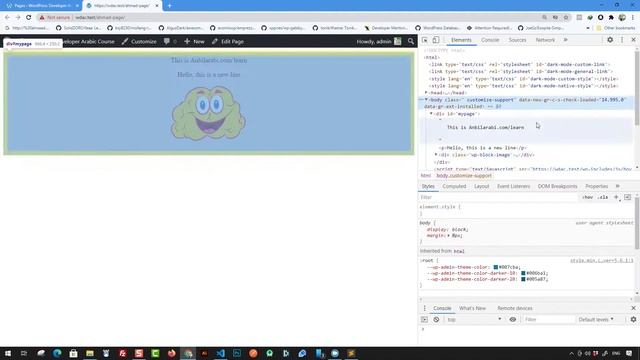This screenshot has height=360, width=640.
Task: Expand the head element node
Action: (426, 93)
